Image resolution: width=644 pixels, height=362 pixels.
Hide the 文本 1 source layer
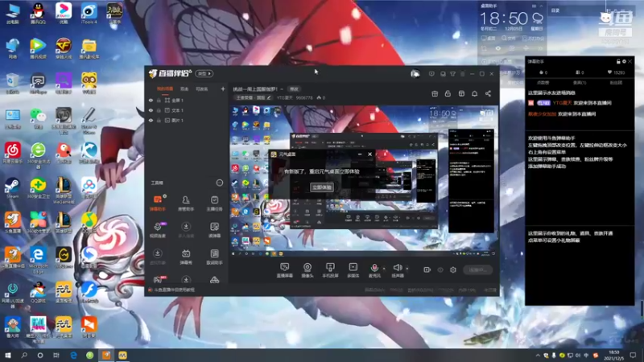coord(151,110)
